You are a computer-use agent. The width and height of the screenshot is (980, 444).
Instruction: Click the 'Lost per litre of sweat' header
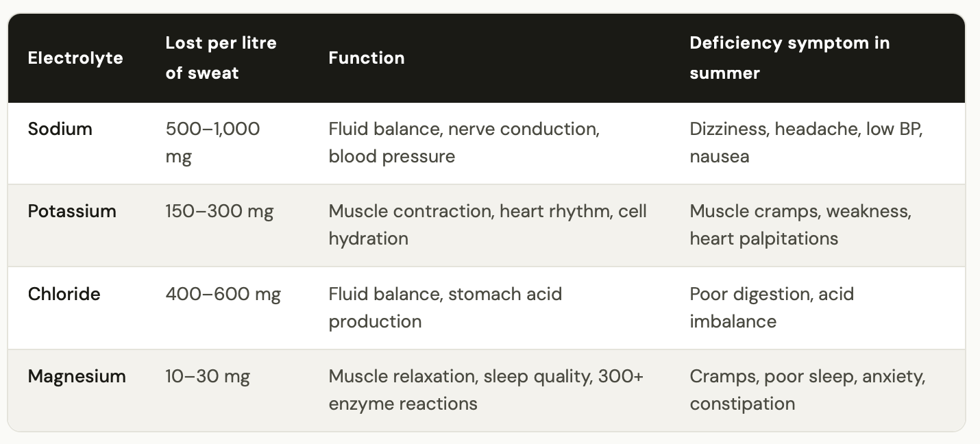point(221,58)
